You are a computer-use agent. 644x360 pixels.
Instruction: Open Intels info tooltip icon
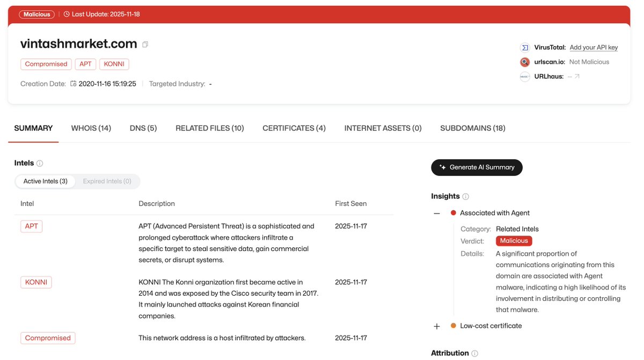pos(40,163)
